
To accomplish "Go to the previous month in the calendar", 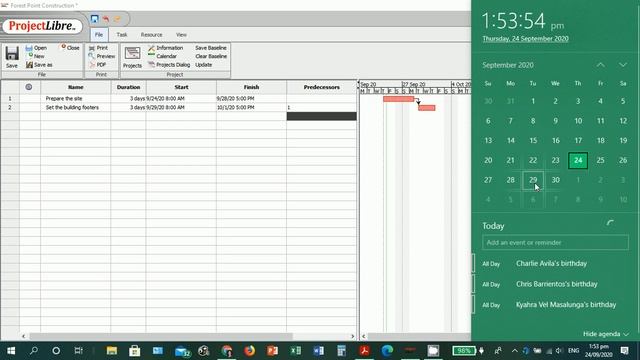I will [600, 65].
